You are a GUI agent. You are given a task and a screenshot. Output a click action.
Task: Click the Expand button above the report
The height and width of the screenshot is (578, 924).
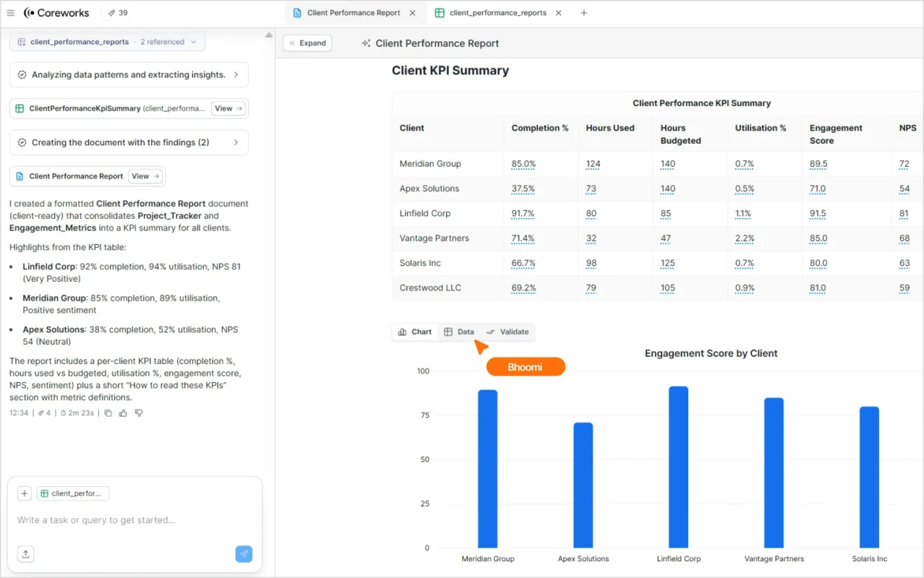pos(307,43)
